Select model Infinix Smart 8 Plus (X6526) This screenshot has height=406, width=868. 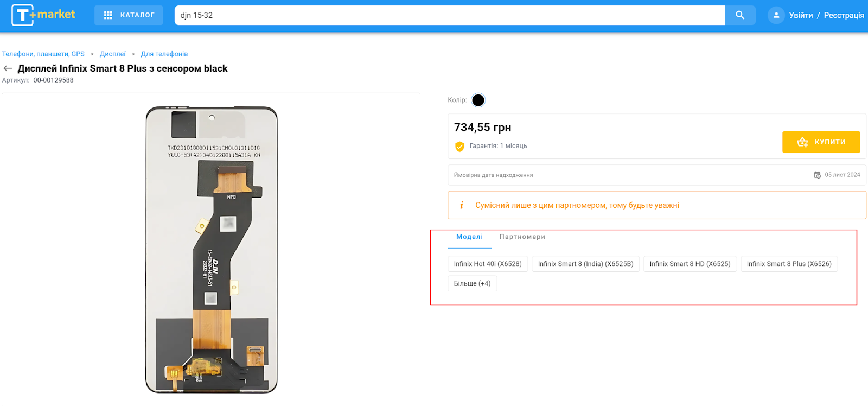789,264
